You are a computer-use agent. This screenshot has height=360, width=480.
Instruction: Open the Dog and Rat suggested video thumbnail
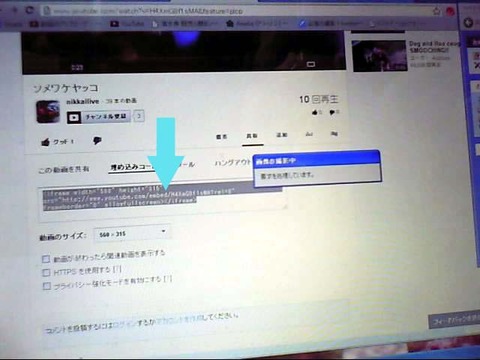(380, 56)
